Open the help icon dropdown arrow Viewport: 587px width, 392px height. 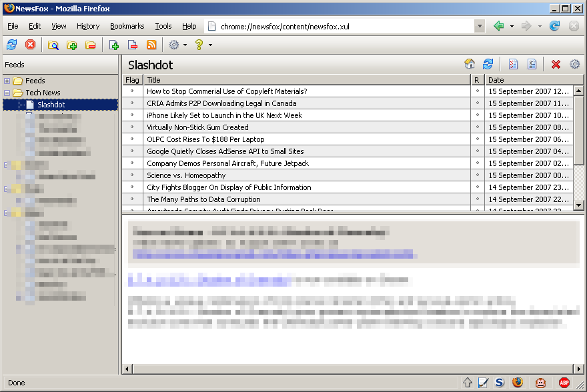click(210, 45)
